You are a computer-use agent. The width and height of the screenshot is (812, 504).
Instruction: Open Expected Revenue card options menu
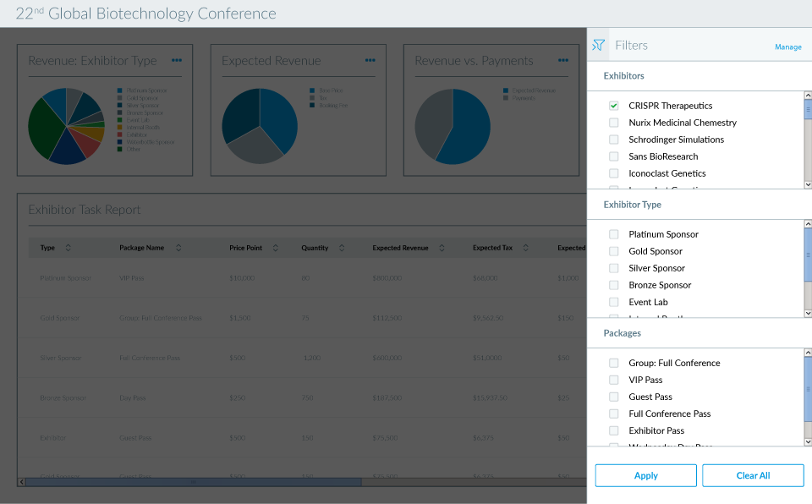tap(370, 60)
